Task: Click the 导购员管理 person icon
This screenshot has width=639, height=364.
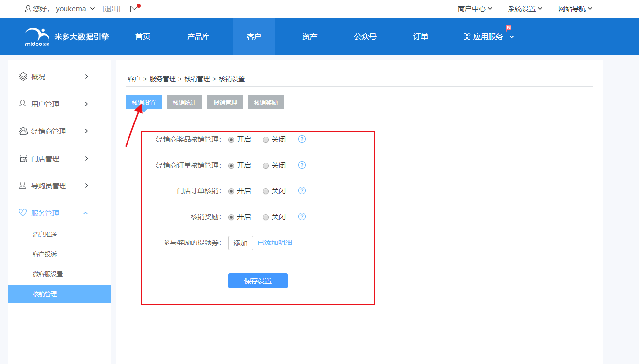Action: tap(23, 185)
